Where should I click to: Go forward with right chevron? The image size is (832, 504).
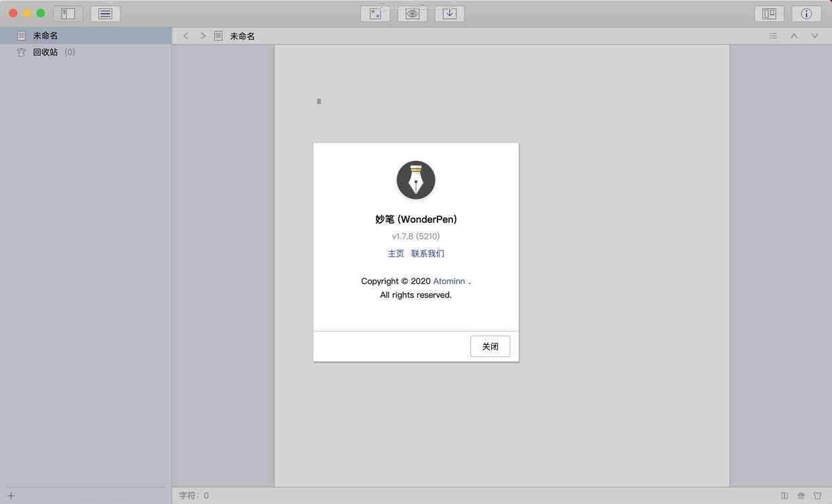203,36
